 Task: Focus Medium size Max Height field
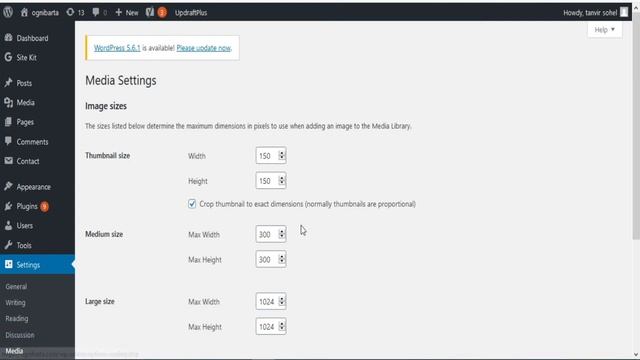tap(271, 259)
